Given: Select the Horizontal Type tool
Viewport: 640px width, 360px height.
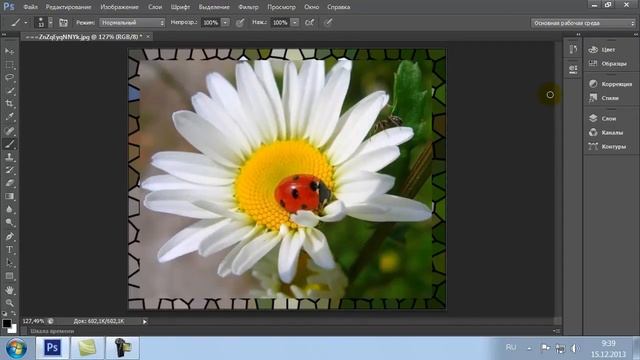Looking at the screenshot, I should [x=9, y=249].
